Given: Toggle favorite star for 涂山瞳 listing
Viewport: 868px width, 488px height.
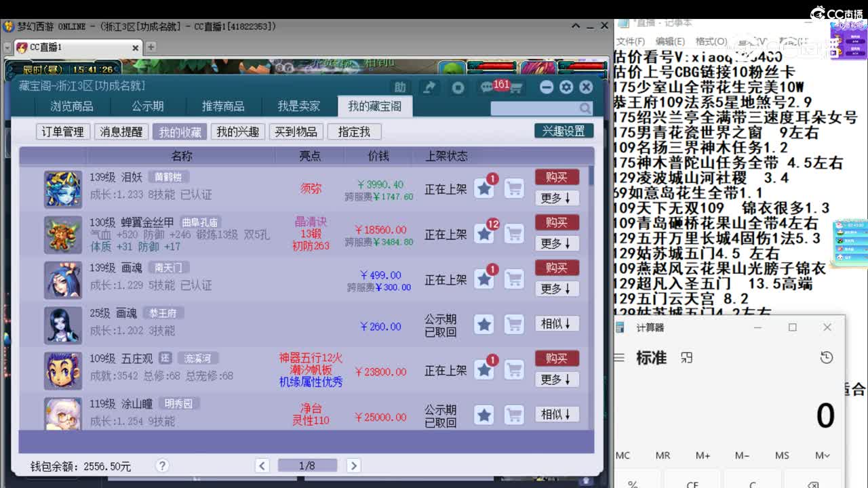Looking at the screenshot, I should click(484, 415).
